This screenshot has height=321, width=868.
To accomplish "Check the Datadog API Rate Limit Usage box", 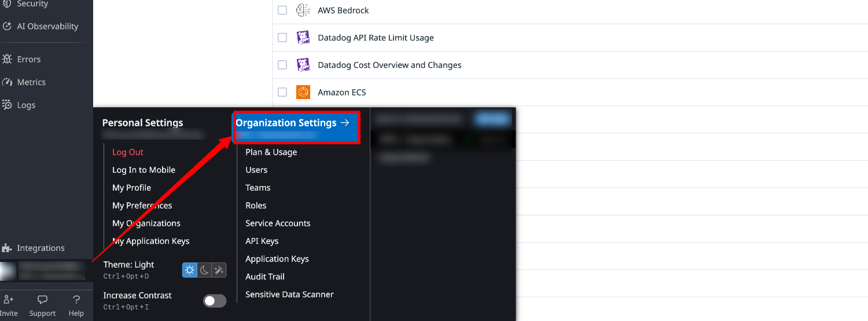I will tap(282, 38).
